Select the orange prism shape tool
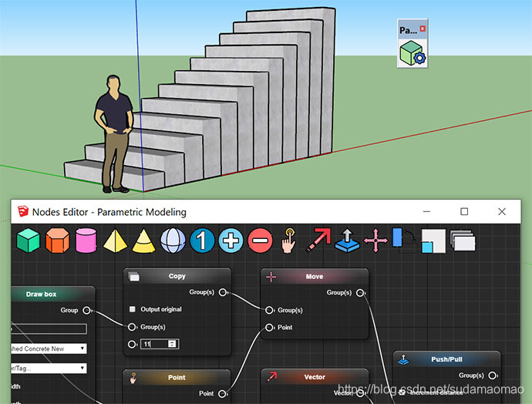532x404 pixels. (x=57, y=241)
